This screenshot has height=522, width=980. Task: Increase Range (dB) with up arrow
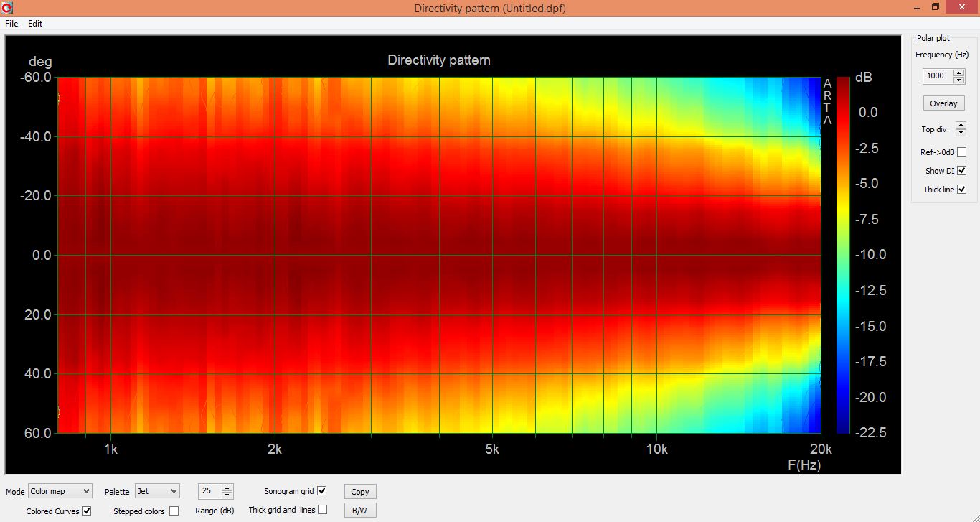(x=227, y=488)
